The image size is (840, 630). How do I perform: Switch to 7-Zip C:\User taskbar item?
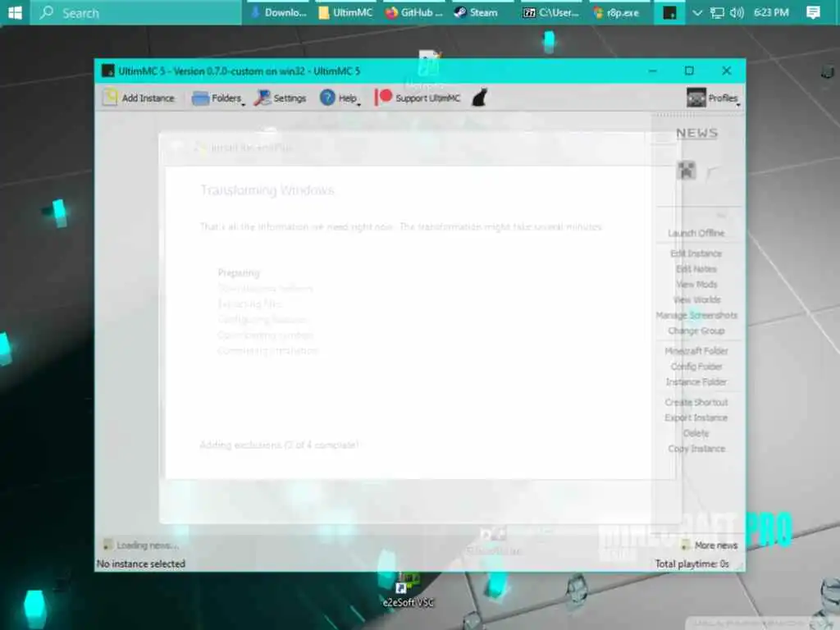[x=550, y=12]
